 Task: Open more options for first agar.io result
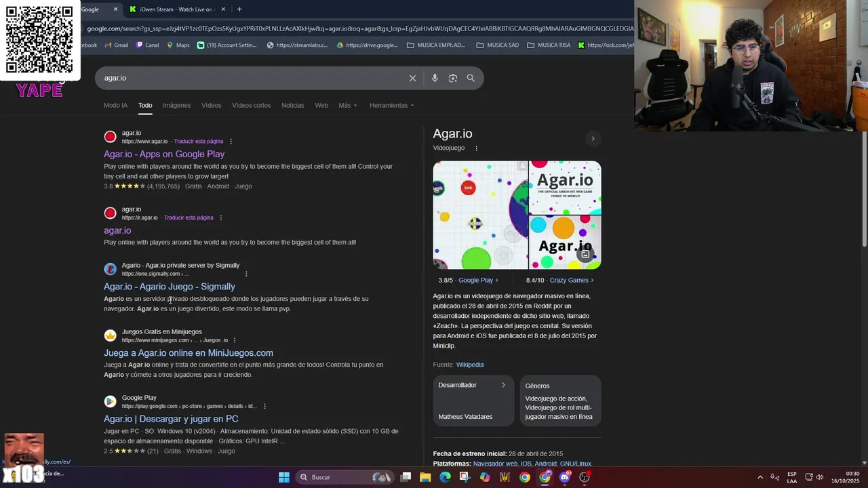(231, 142)
